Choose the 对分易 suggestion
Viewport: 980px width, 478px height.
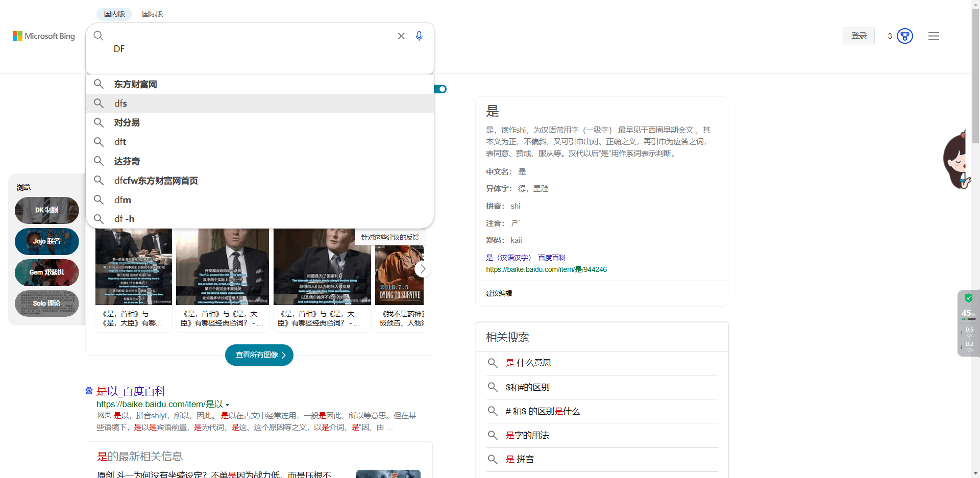260,122
